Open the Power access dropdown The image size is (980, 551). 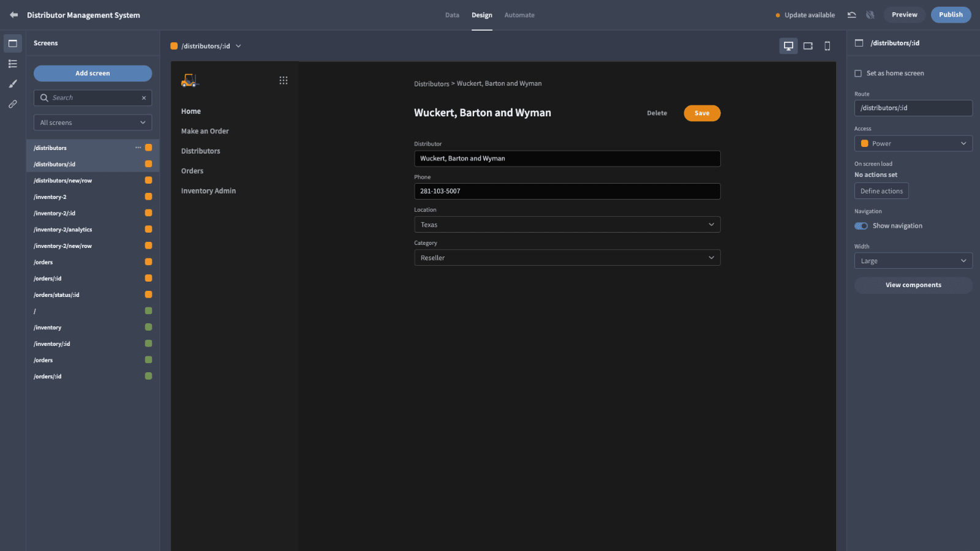point(913,143)
